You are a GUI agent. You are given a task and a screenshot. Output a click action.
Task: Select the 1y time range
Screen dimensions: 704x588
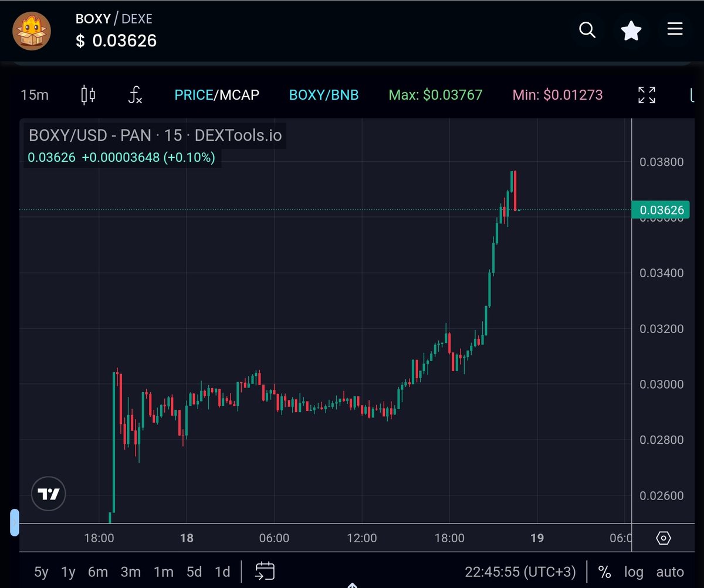point(69,572)
